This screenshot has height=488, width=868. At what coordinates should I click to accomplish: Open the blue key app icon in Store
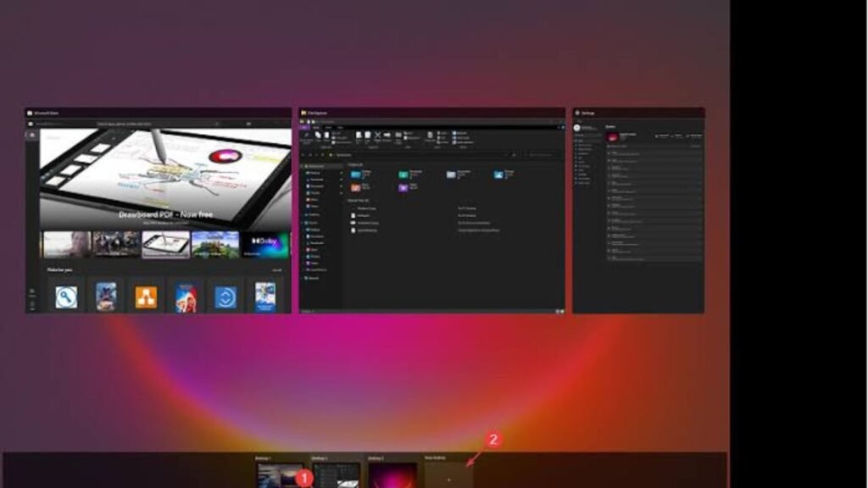pos(66,297)
